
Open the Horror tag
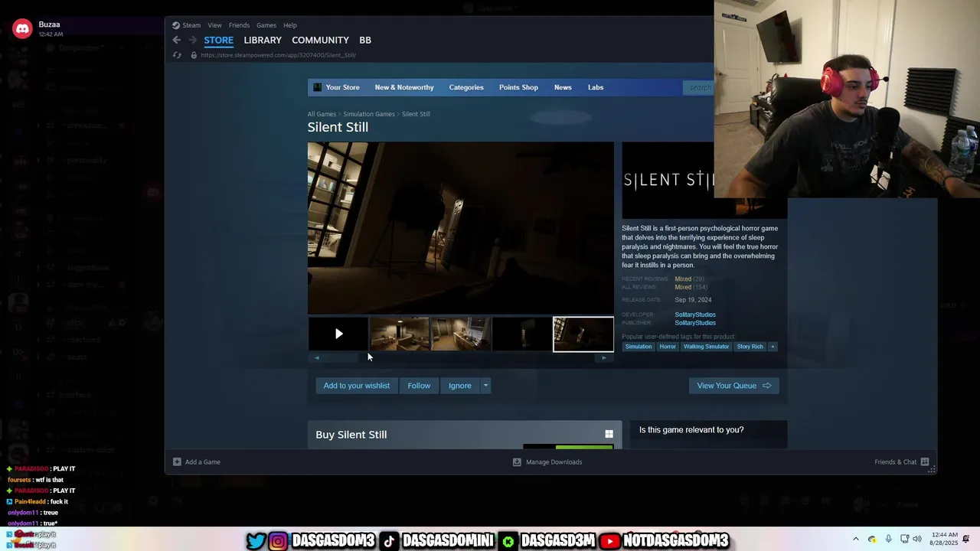point(668,347)
